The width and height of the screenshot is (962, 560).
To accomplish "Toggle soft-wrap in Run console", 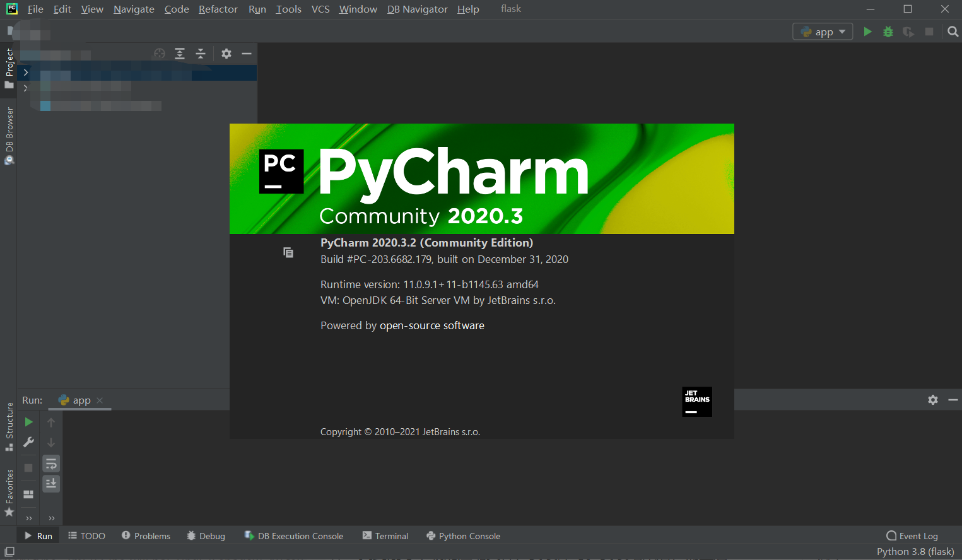I will [x=51, y=464].
